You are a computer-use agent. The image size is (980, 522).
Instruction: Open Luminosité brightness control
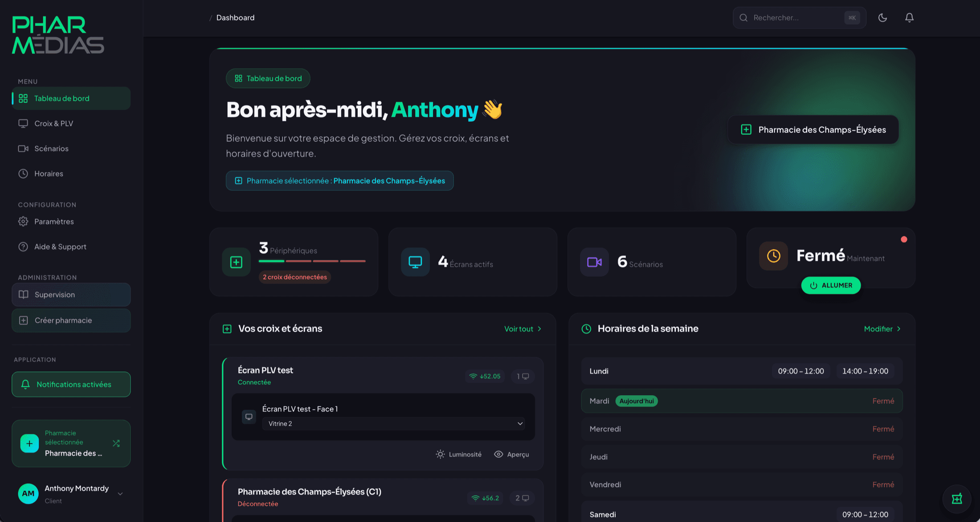[459, 454]
